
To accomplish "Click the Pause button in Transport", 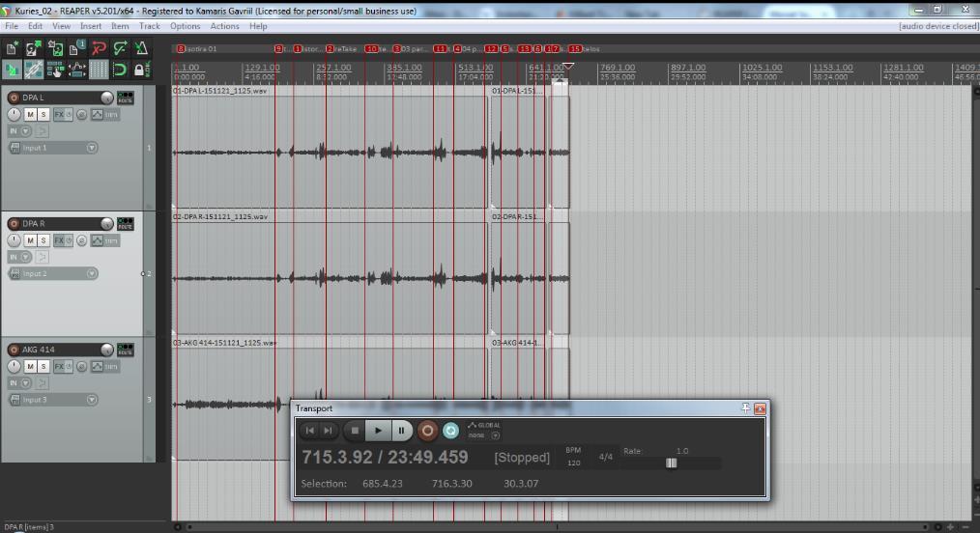I will point(401,431).
